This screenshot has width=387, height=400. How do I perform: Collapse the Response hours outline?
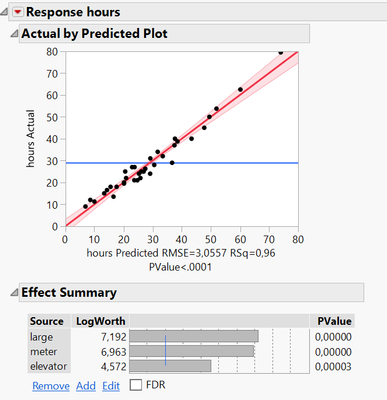4,12
